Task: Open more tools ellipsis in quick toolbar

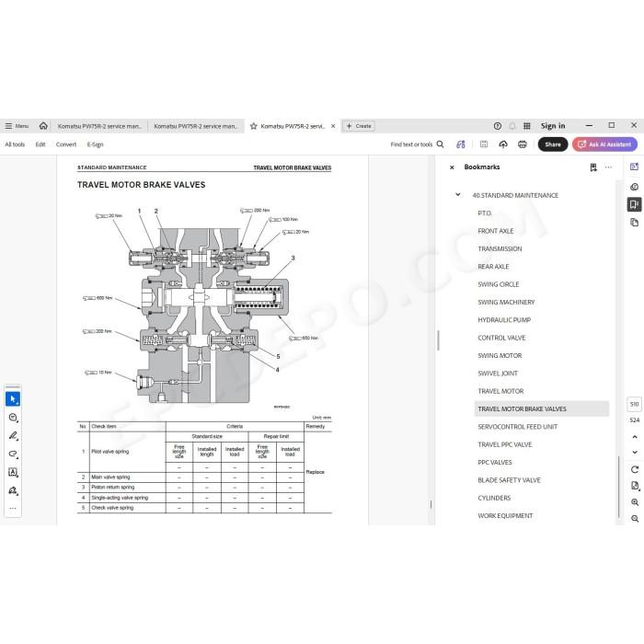Action: (x=13, y=509)
